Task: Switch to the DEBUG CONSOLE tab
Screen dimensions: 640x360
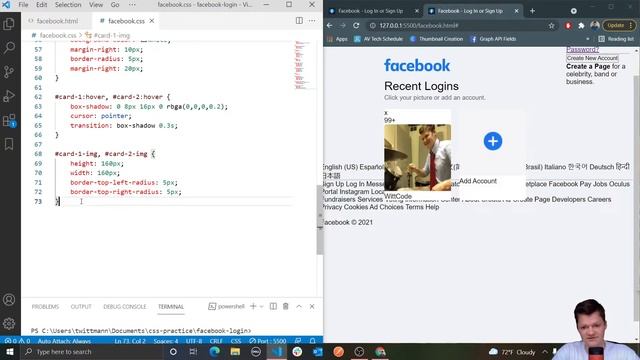Action: [124, 307]
